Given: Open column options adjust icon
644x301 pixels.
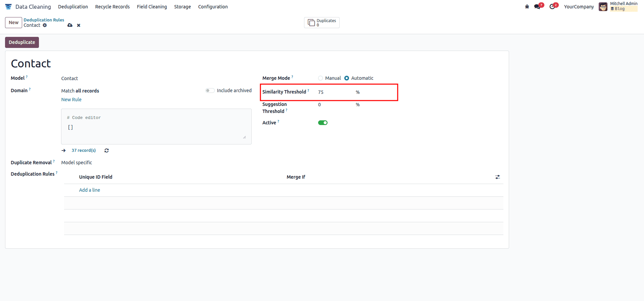Looking at the screenshot, I should pyautogui.click(x=497, y=177).
